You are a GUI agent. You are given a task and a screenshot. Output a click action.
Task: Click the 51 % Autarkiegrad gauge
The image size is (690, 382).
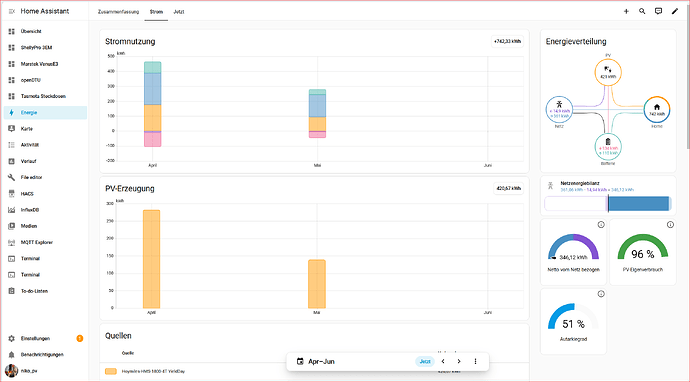coord(573,317)
